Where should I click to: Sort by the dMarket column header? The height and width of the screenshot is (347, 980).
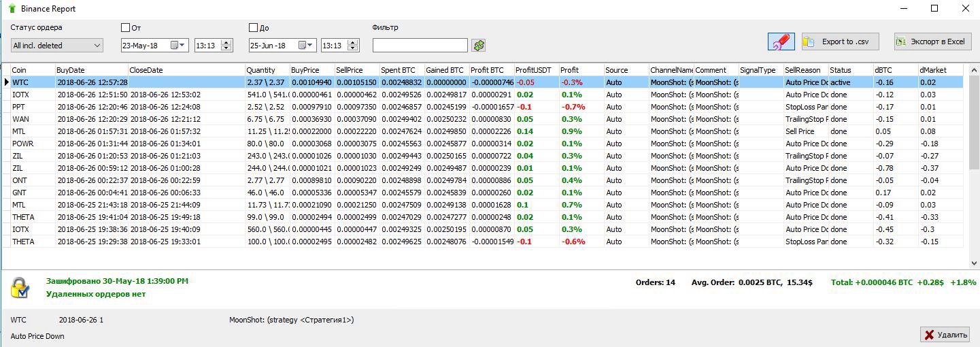tap(941, 70)
